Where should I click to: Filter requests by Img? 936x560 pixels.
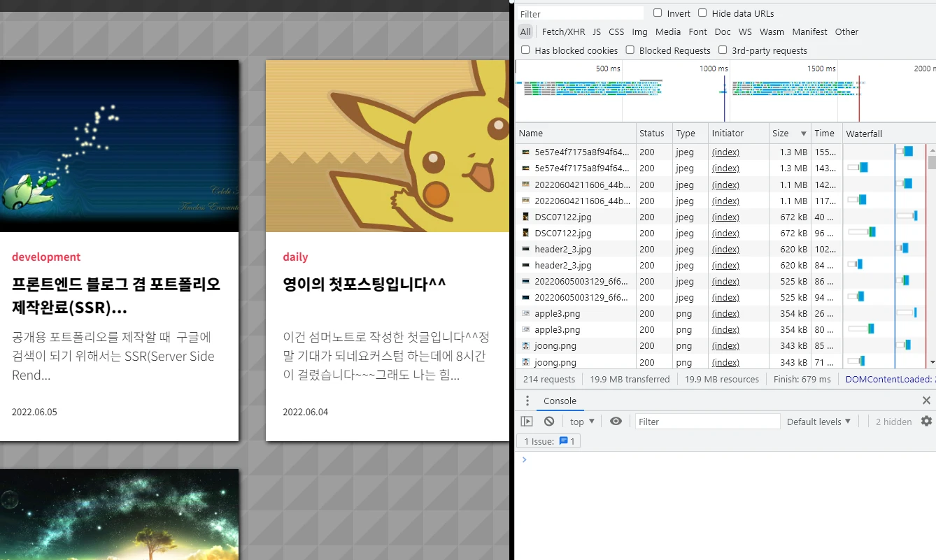pos(639,31)
